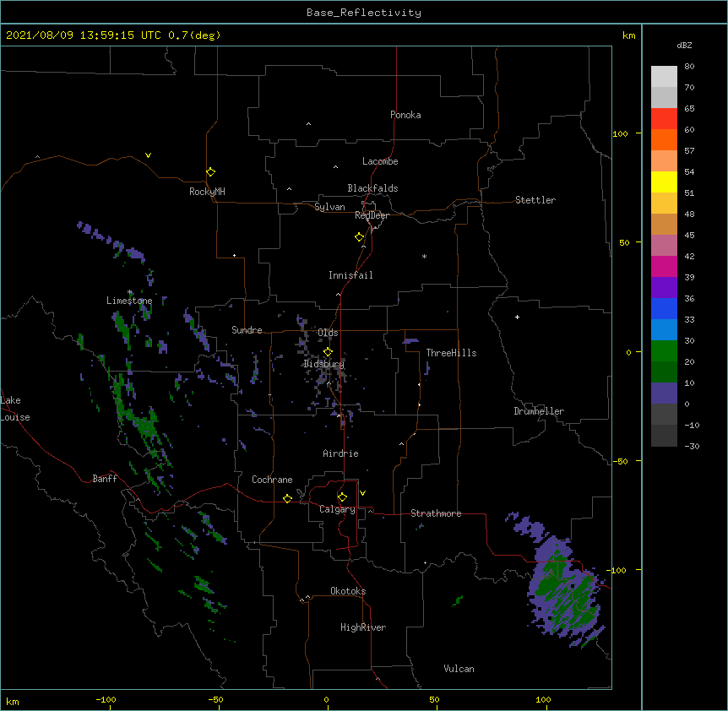Click the white asterisk marker above Limestone
The image size is (728, 711).
130,292
